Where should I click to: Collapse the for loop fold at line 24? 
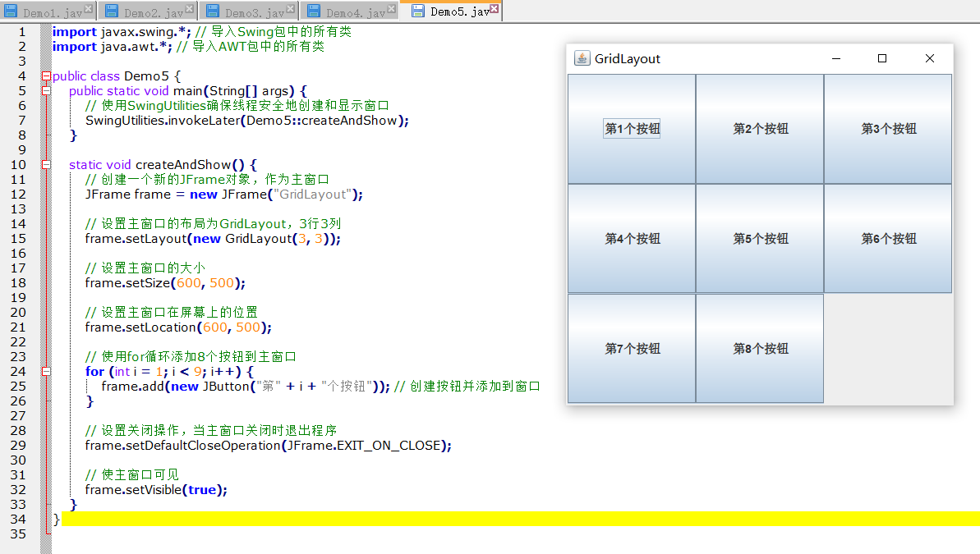point(46,372)
